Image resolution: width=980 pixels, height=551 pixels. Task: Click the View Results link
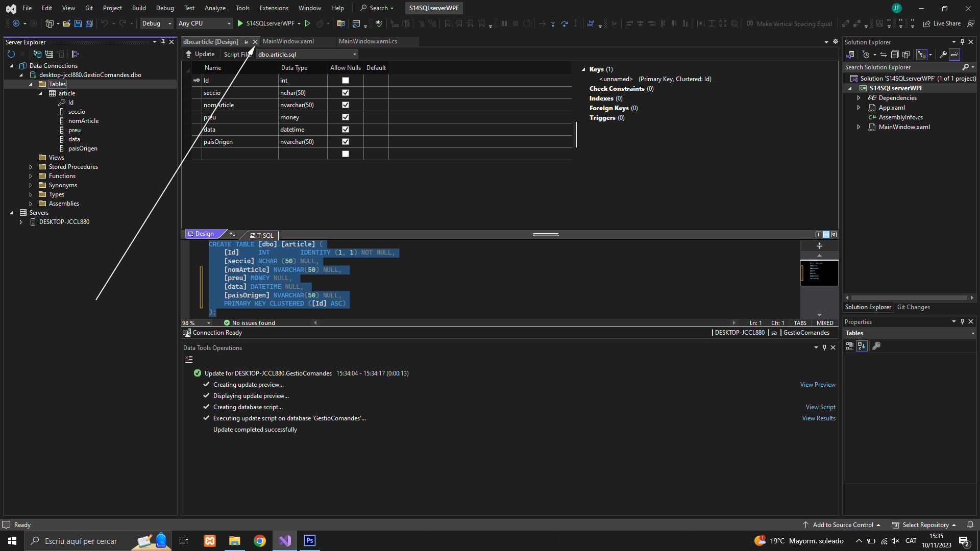click(x=819, y=418)
